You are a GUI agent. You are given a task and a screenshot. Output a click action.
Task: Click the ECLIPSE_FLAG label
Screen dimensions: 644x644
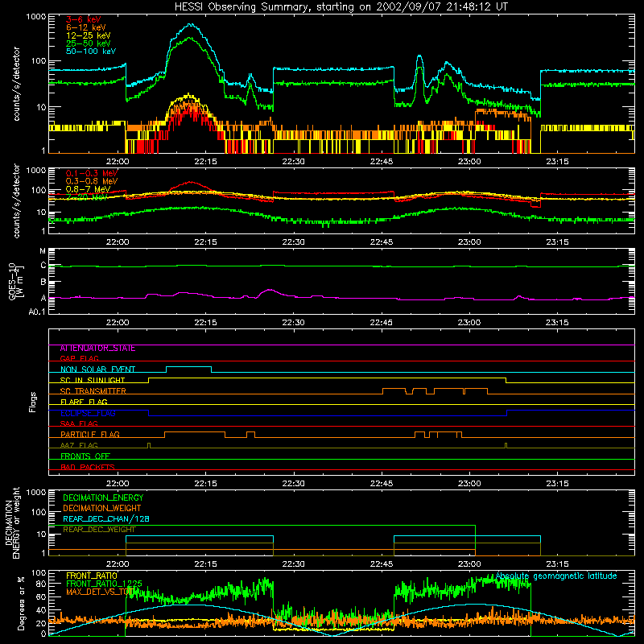point(88,413)
